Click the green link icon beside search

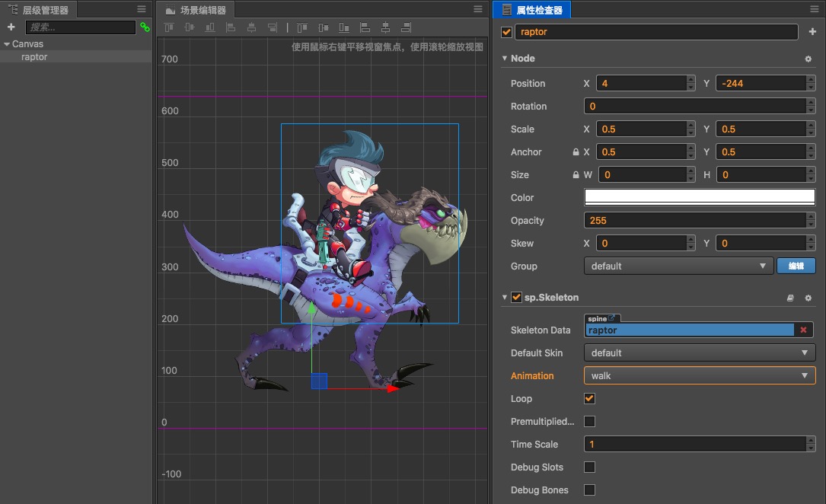tap(145, 27)
